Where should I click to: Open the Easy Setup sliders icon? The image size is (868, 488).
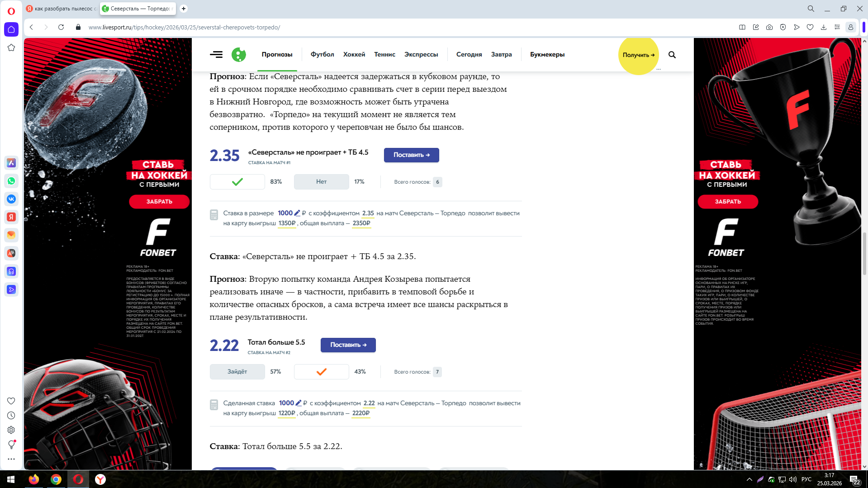point(837,27)
